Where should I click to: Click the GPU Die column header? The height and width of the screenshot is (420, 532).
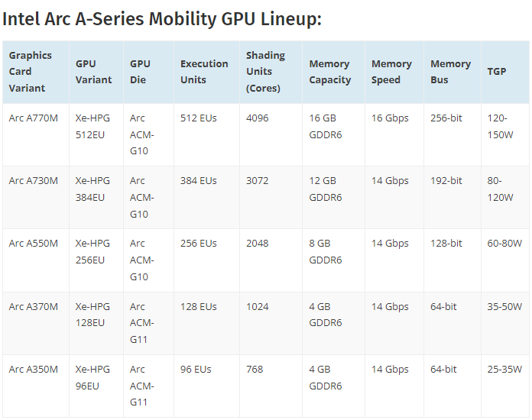pos(140,72)
